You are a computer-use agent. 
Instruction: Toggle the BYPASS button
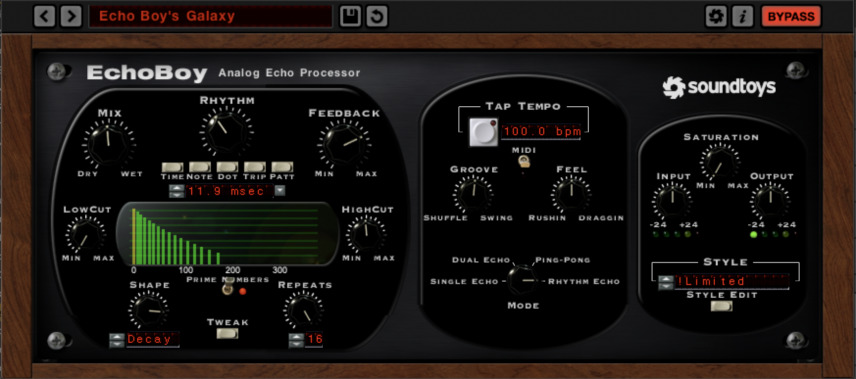click(x=791, y=16)
